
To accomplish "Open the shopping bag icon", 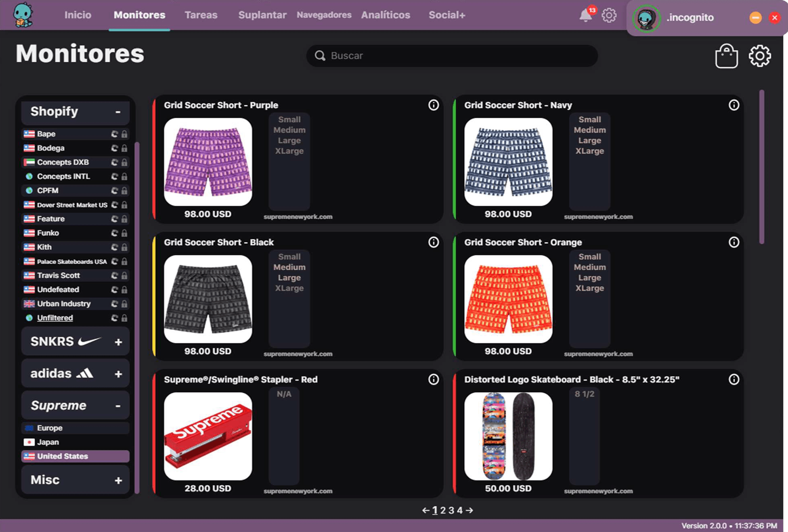I will click(726, 56).
